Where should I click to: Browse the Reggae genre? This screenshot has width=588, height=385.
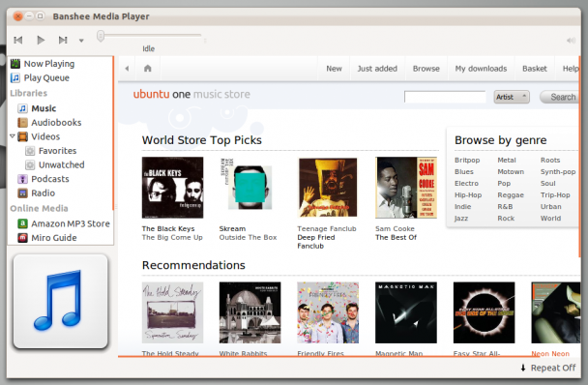click(x=511, y=194)
